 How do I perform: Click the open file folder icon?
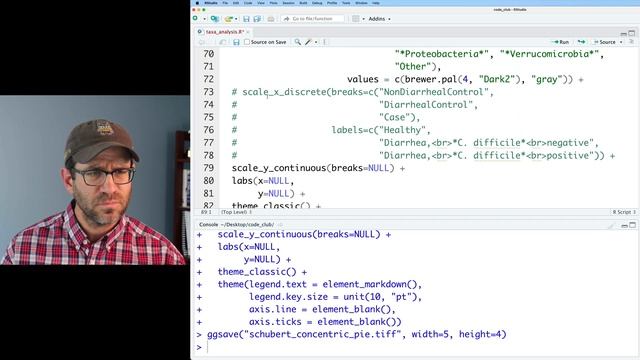coord(228,19)
